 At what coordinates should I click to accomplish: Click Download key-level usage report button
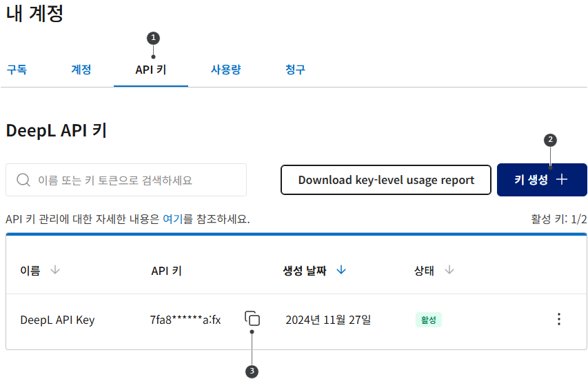(x=386, y=180)
